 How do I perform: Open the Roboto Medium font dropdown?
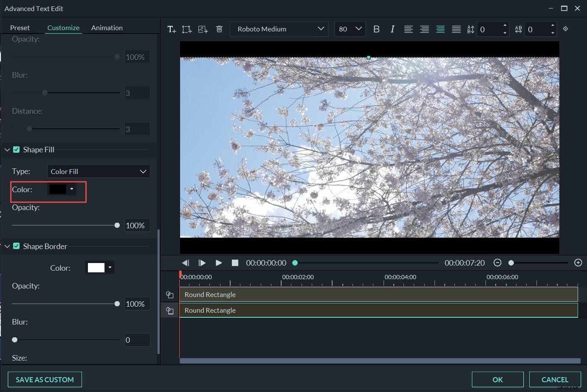279,29
